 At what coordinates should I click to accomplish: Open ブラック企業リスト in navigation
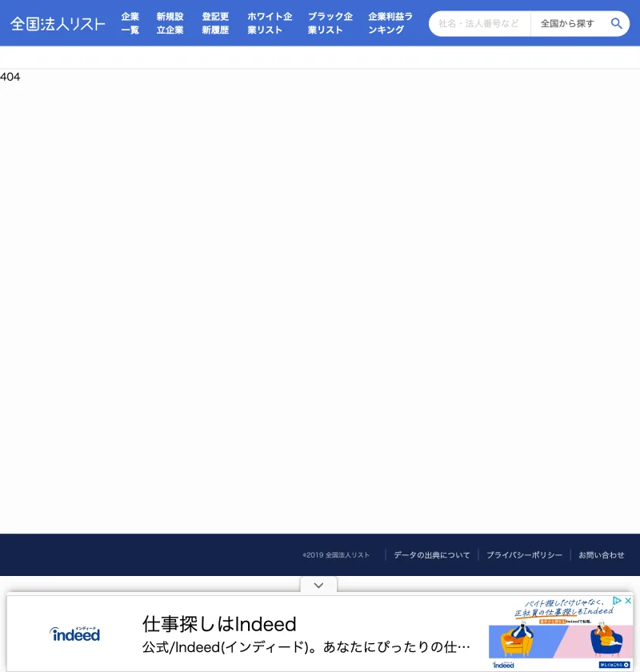tap(330, 23)
